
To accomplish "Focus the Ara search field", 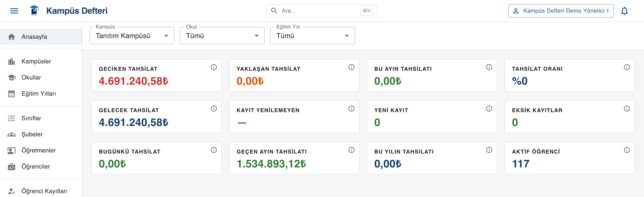I will click(x=322, y=11).
